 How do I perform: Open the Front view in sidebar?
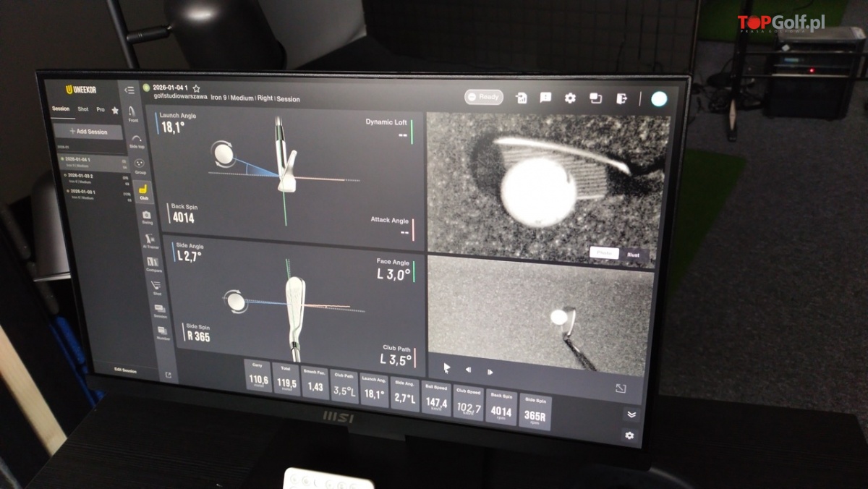click(x=132, y=112)
